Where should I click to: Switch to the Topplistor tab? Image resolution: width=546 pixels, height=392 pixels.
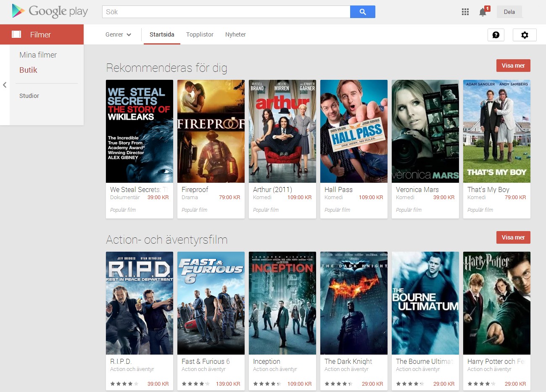[200, 34]
